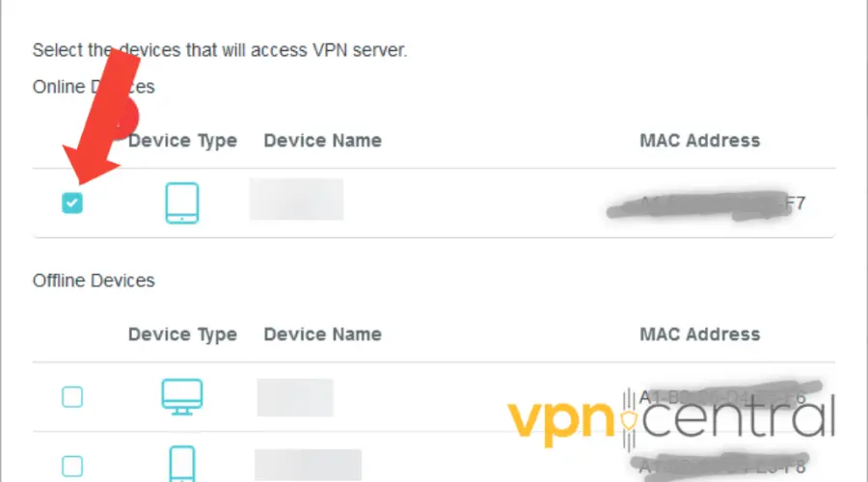
Task: Click Offline Devices 'Device Name' column header
Action: click(x=322, y=335)
